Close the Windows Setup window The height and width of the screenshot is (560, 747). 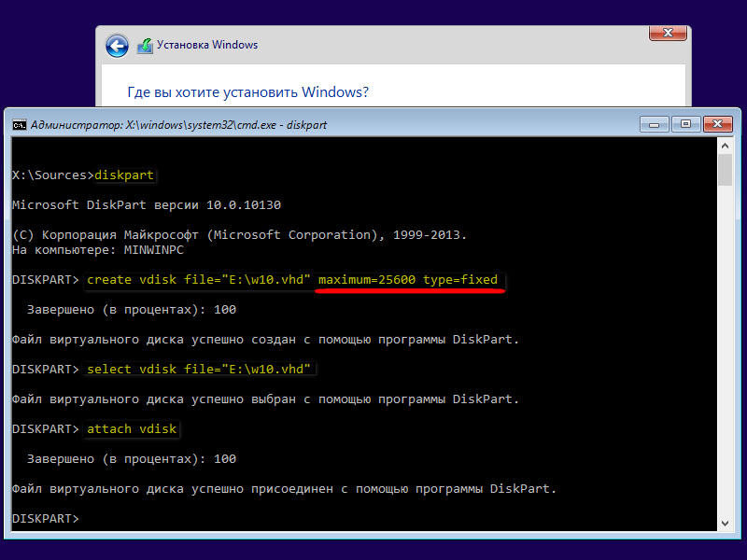coord(668,33)
